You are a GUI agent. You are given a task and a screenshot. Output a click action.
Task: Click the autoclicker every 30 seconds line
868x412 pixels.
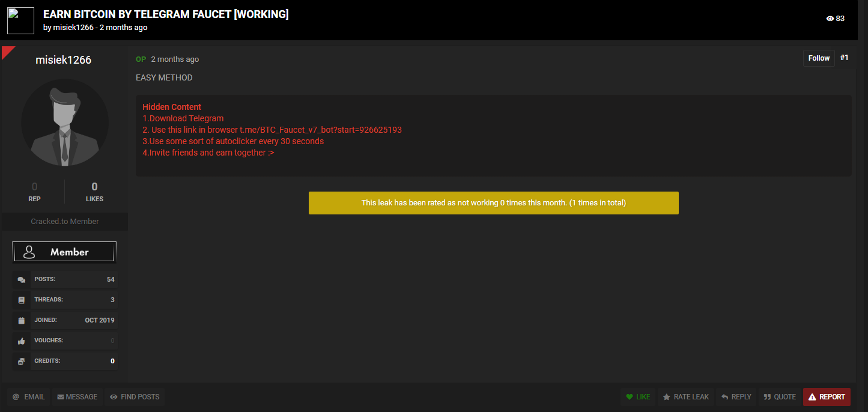pos(233,141)
